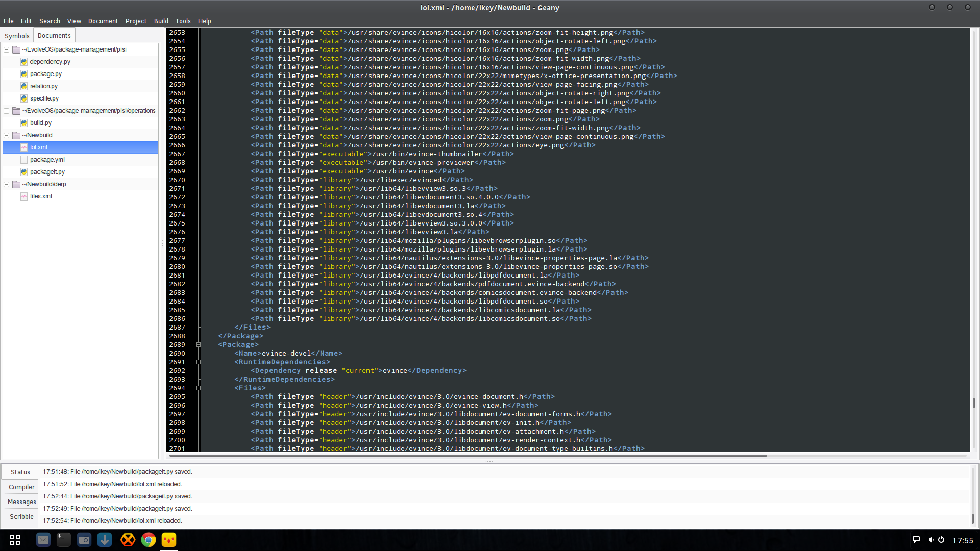Switch to the Documents sidebar tab
The image size is (980, 551).
(54, 35)
